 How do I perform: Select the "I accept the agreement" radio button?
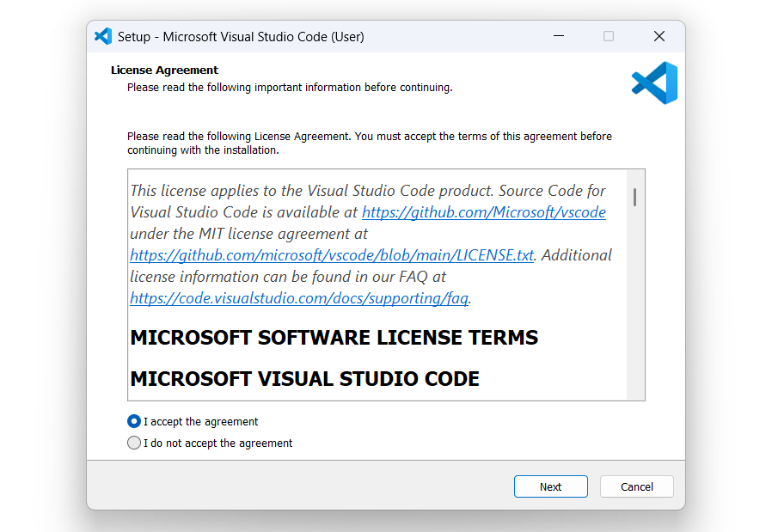click(134, 421)
